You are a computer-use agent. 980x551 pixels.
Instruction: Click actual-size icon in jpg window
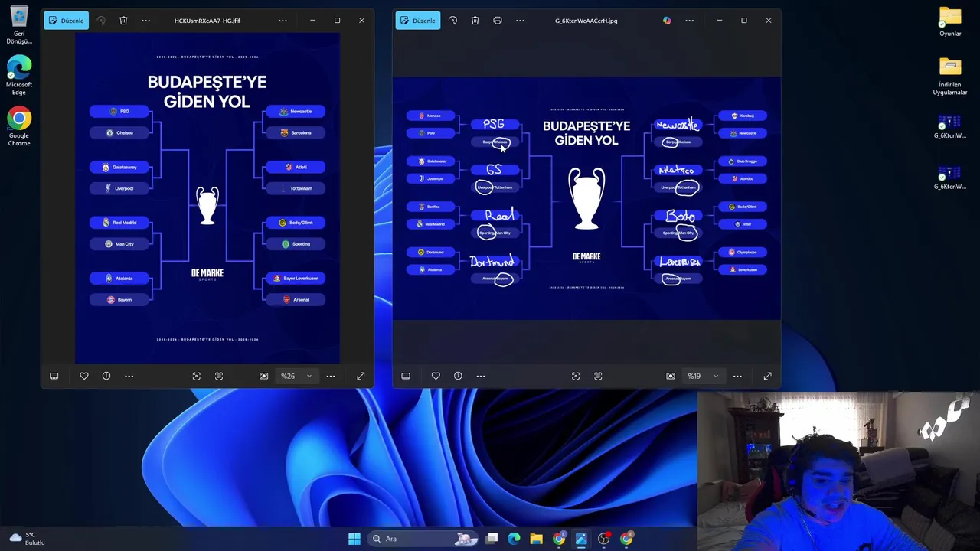(598, 376)
